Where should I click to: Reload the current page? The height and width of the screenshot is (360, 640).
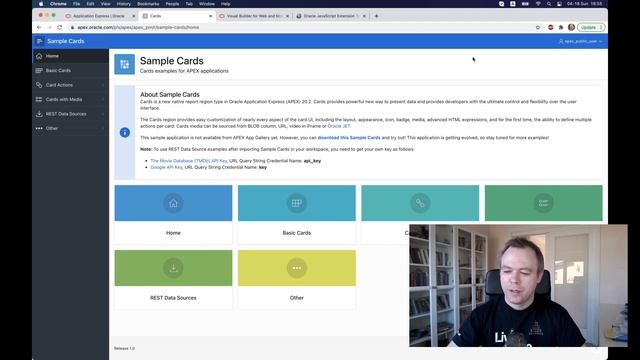click(60, 27)
